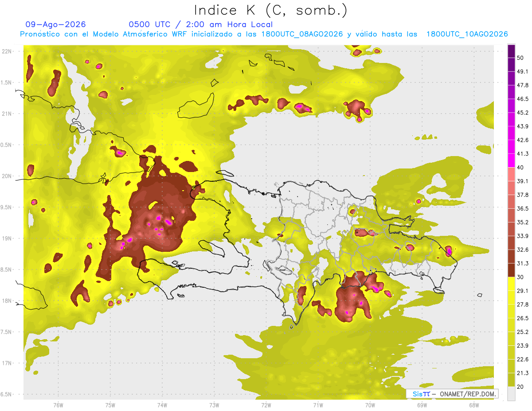
Task: Click the '20N' latitude tick label
Action: pos(7,176)
